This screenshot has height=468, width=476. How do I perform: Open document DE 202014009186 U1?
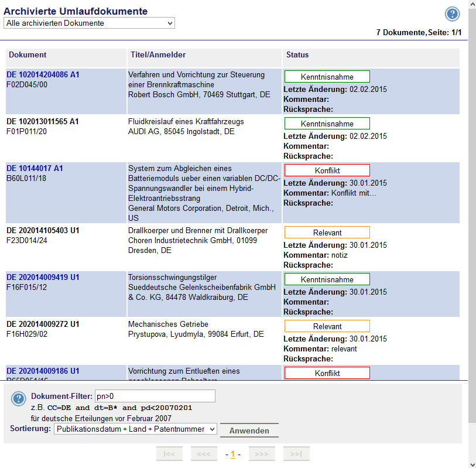[x=43, y=371]
